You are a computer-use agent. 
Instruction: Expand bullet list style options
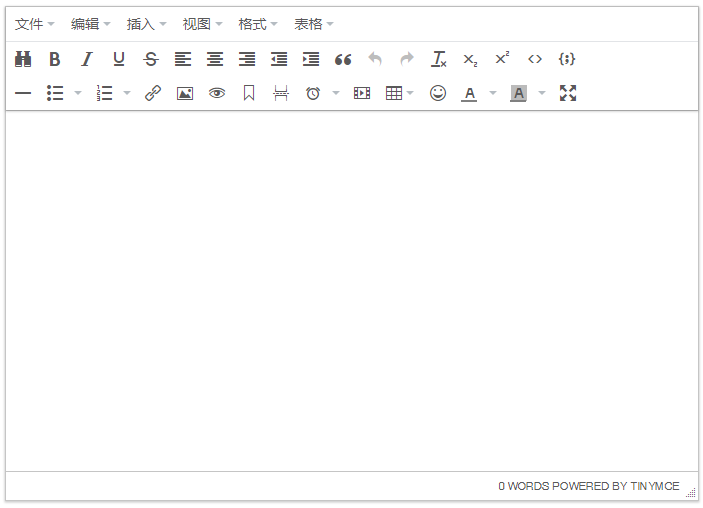click(x=78, y=93)
